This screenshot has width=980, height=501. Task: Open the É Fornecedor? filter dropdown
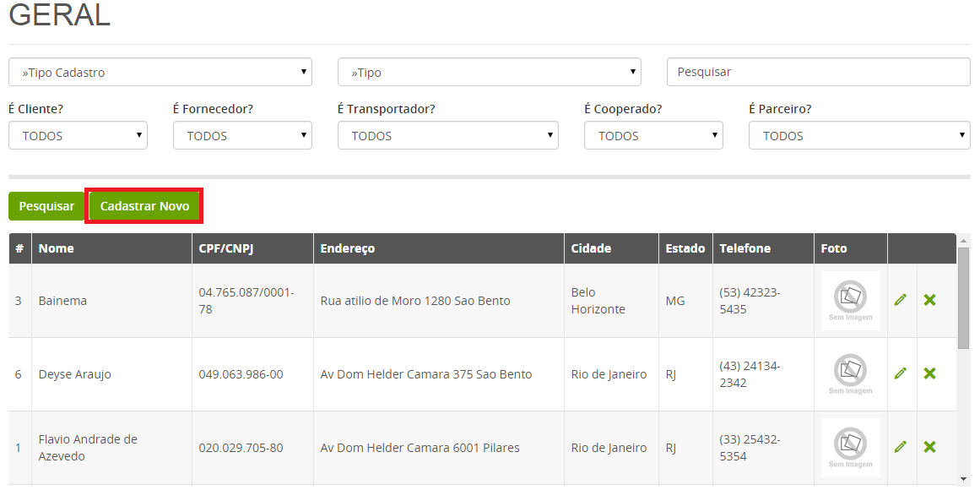242,135
